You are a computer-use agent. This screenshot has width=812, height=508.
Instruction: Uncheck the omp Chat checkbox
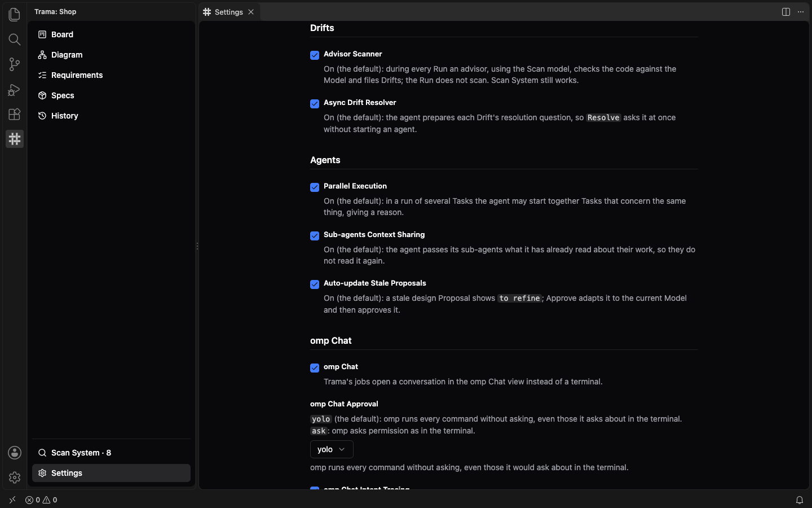[x=315, y=368]
